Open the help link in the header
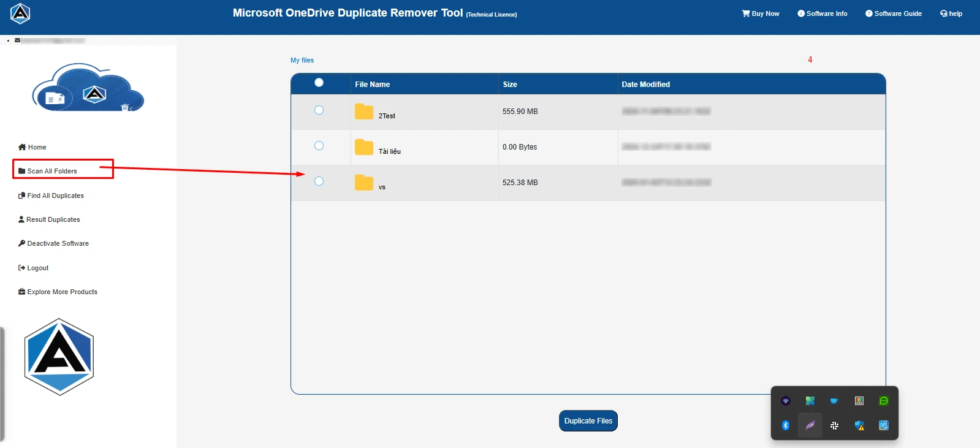Image resolution: width=980 pixels, height=448 pixels. click(x=951, y=13)
